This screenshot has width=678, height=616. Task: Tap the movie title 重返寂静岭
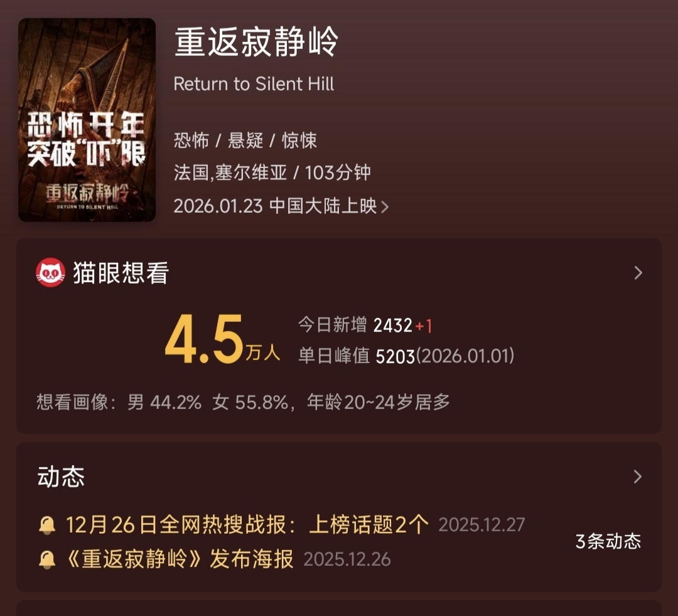[256, 41]
